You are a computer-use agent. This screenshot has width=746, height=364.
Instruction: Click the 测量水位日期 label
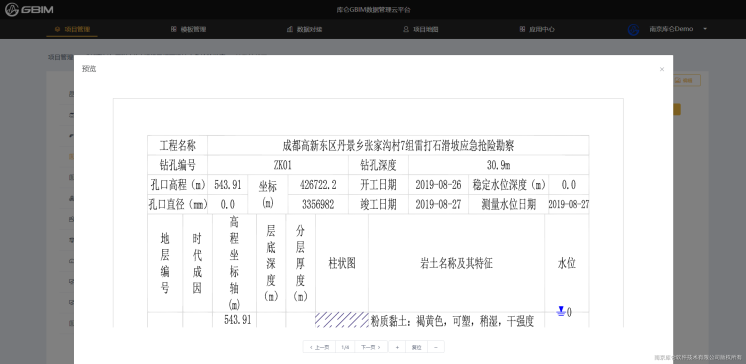pos(509,204)
